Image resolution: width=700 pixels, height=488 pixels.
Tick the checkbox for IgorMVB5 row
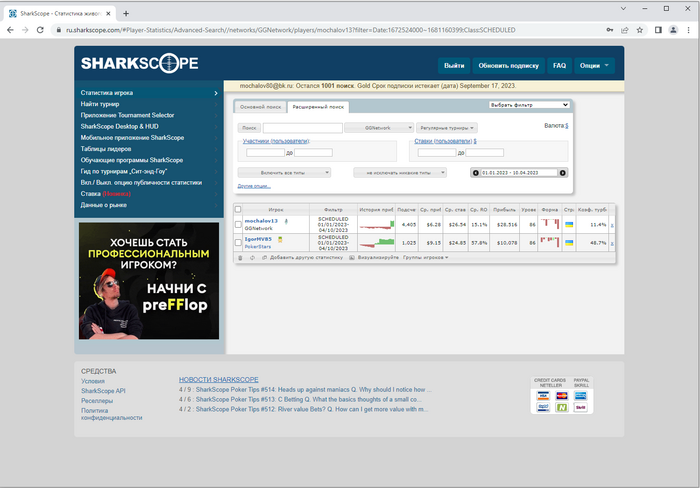(x=238, y=242)
